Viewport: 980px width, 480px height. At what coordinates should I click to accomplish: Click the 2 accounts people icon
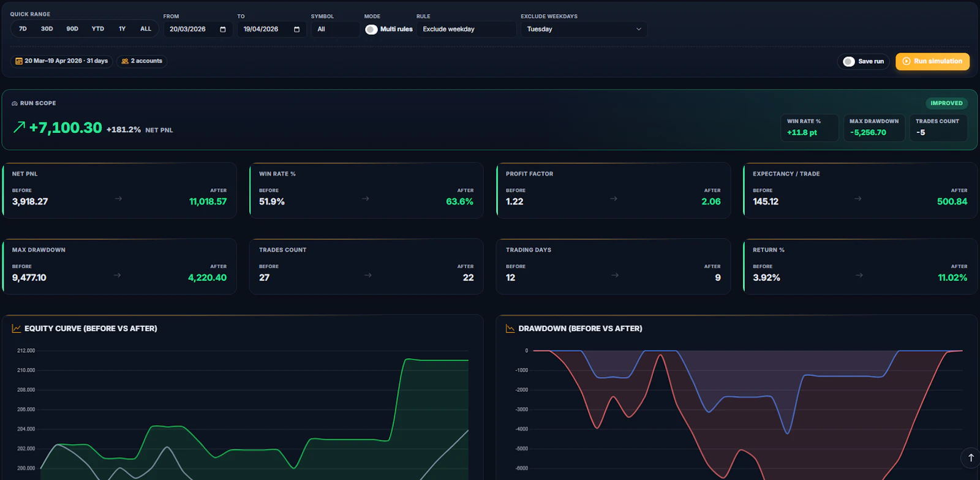pyautogui.click(x=125, y=61)
